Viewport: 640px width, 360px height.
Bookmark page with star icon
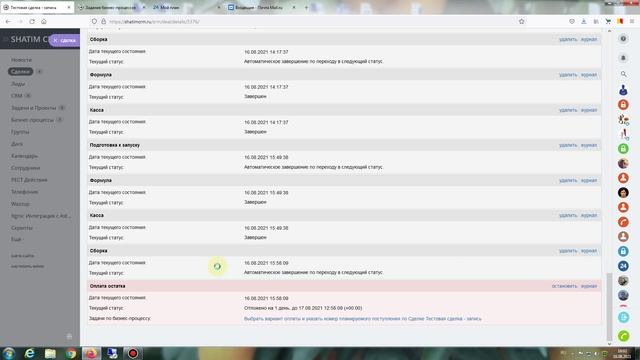521,21
